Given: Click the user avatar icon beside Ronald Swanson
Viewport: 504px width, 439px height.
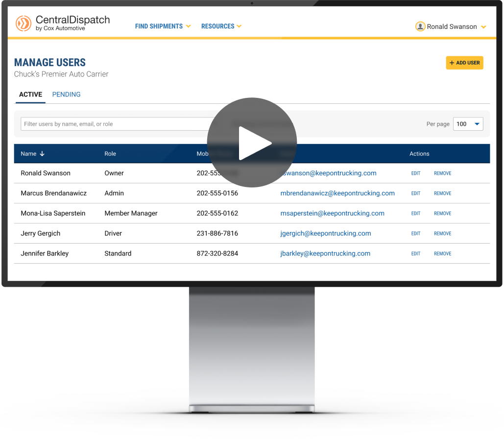Looking at the screenshot, I should coord(420,26).
